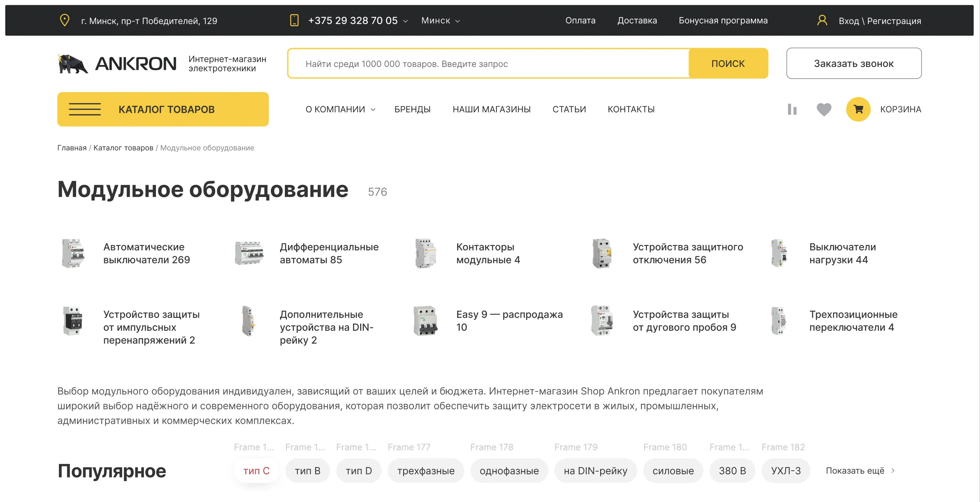The image size is (980, 502).
Task: Go to Главная breadcrumb
Action: click(72, 148)
